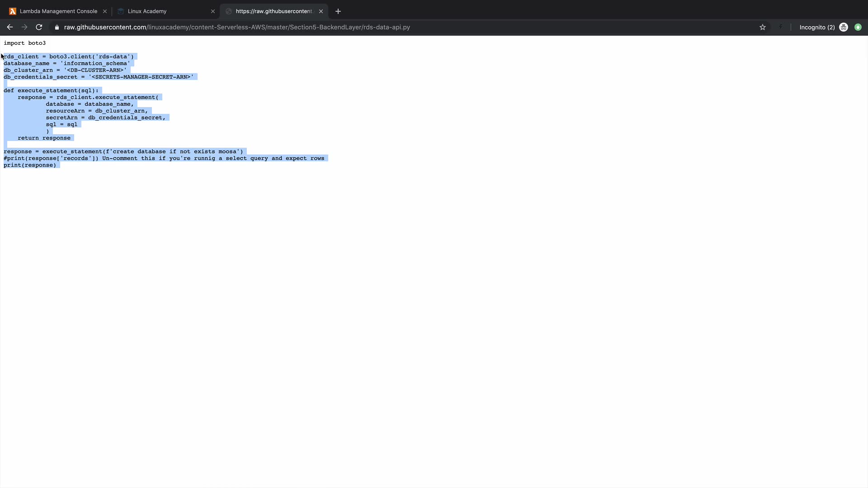Open a new tab with the plus button

338,11
